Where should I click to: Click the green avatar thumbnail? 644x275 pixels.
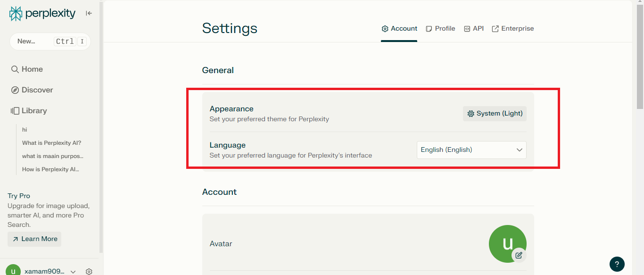(507, 243)
